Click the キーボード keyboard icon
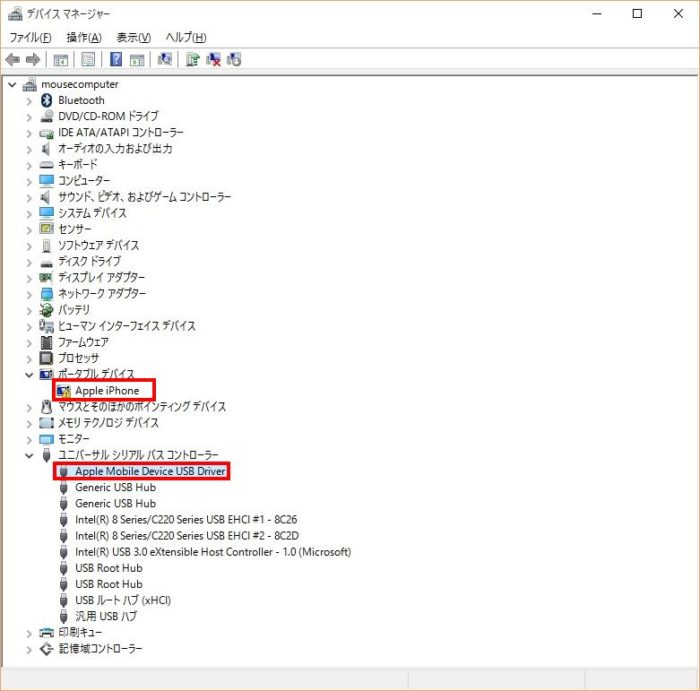 (46, 165)
